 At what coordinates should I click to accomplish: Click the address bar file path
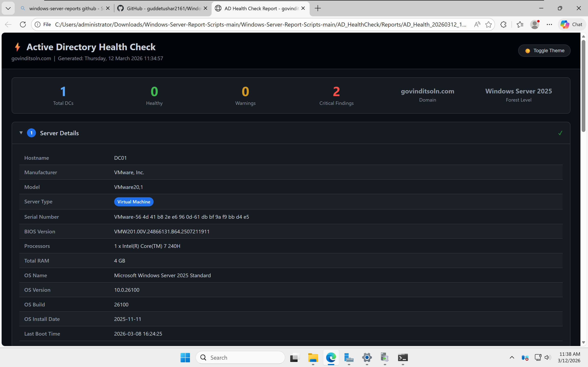tap(260, 24)
